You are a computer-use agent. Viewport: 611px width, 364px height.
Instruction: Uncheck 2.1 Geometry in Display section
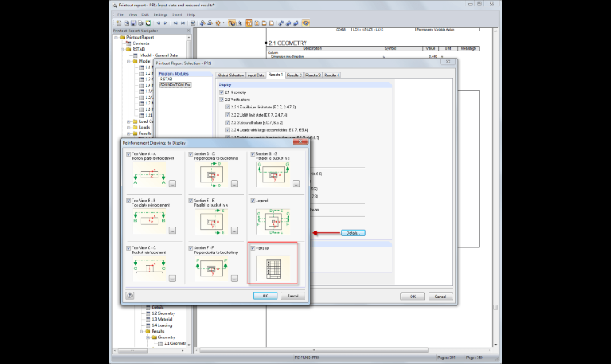pyautogui.click(x=222, y=92)
